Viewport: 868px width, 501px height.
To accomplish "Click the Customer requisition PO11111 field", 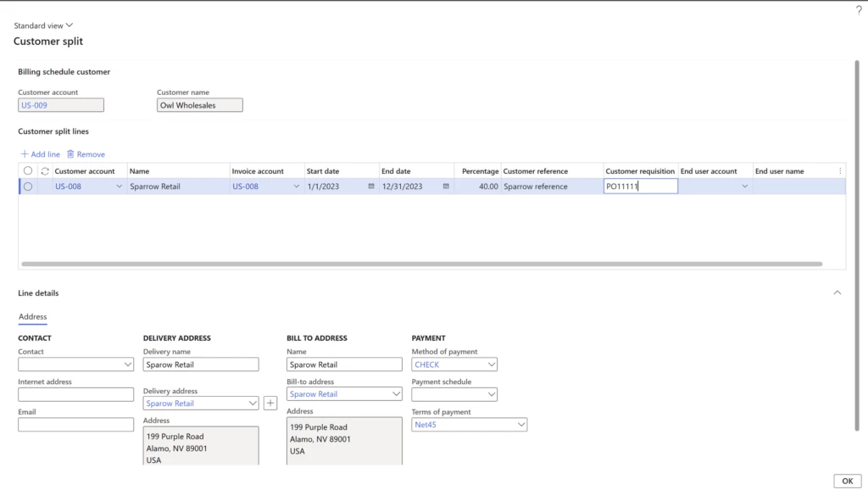I will click(640, 186).
